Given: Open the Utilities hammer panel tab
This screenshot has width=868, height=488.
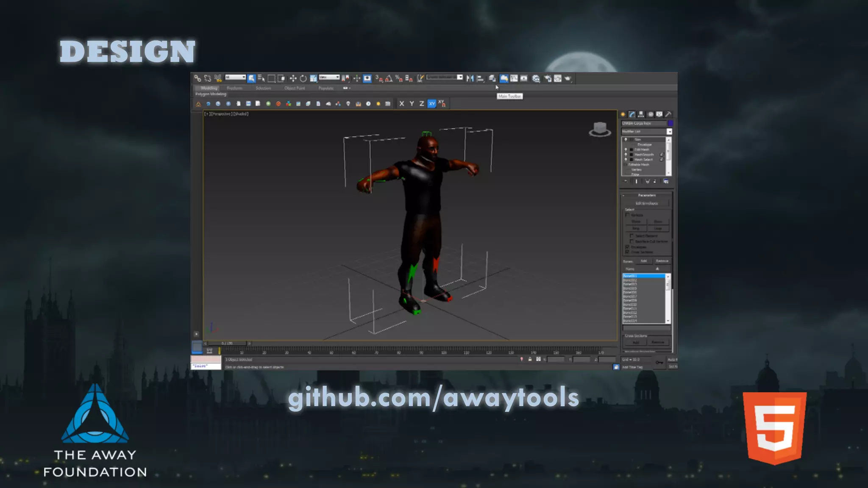Looking at the screenshot, I should click(x=668, y=114).
